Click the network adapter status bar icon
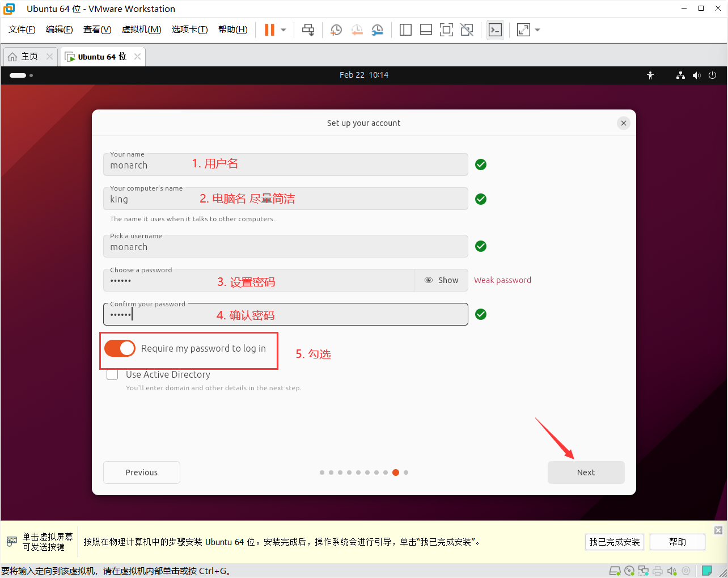 coord(644,571)
